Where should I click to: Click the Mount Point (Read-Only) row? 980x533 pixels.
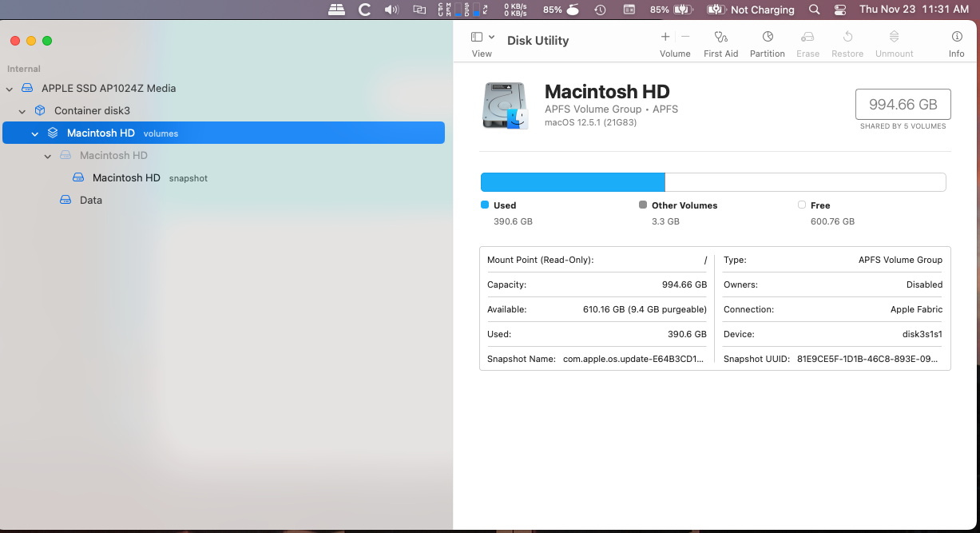(x=597, y=261)
